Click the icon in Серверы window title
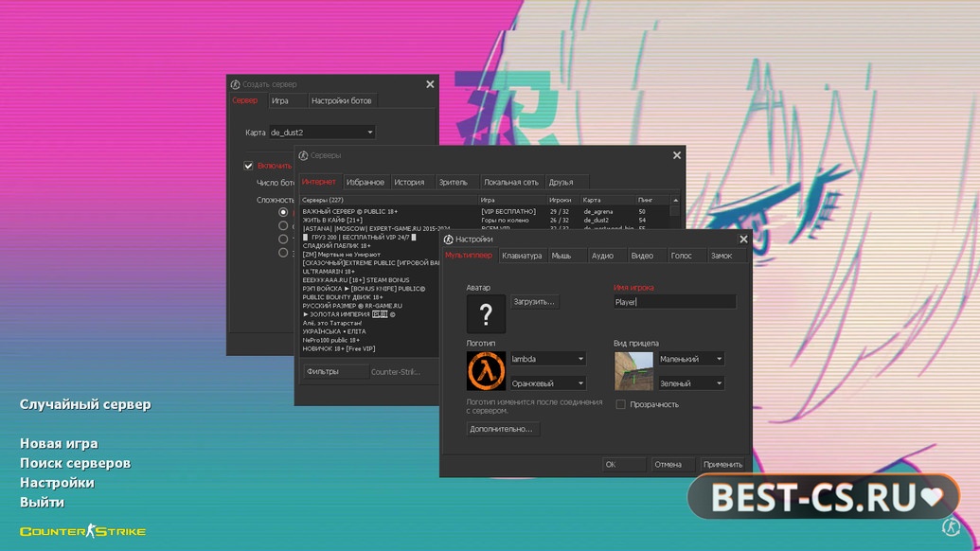 point(303,155)
